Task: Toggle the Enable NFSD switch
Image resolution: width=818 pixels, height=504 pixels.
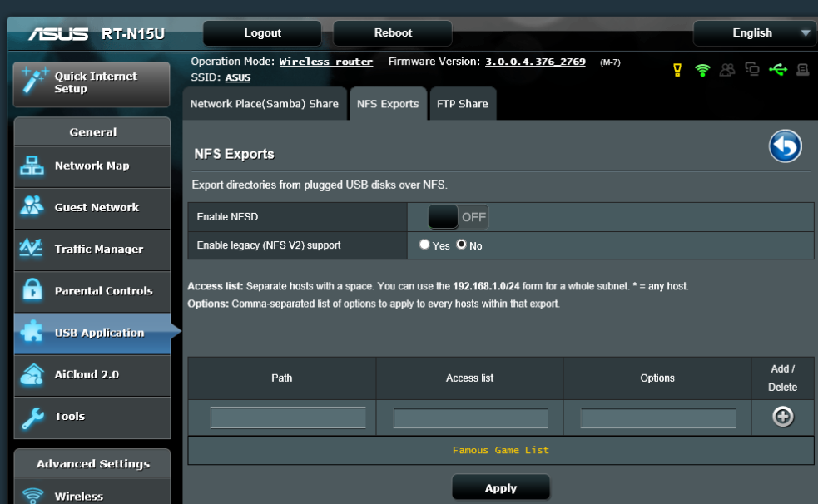Action: pyautogui.click(x=458, y=217)
